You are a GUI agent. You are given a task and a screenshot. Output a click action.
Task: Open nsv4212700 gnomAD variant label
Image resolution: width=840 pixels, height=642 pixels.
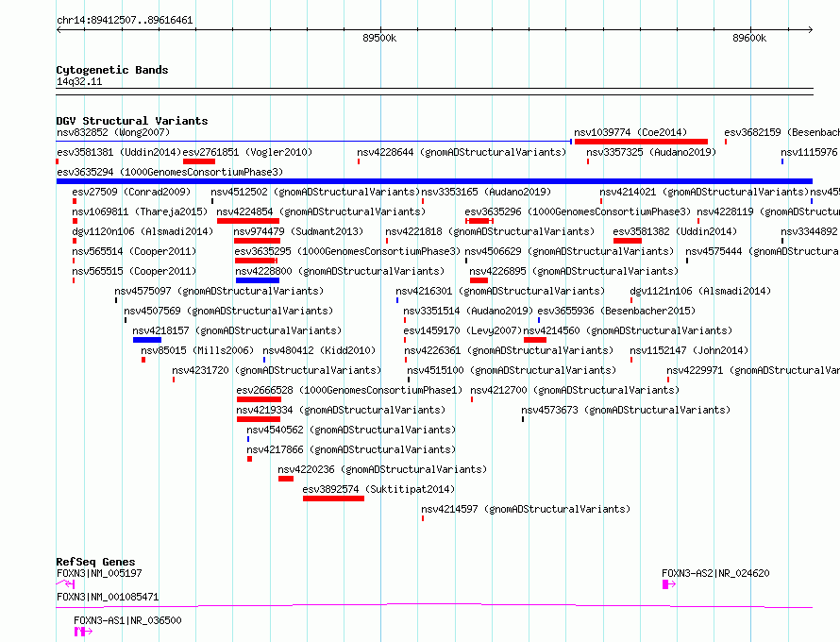click(x=575, y=390)
